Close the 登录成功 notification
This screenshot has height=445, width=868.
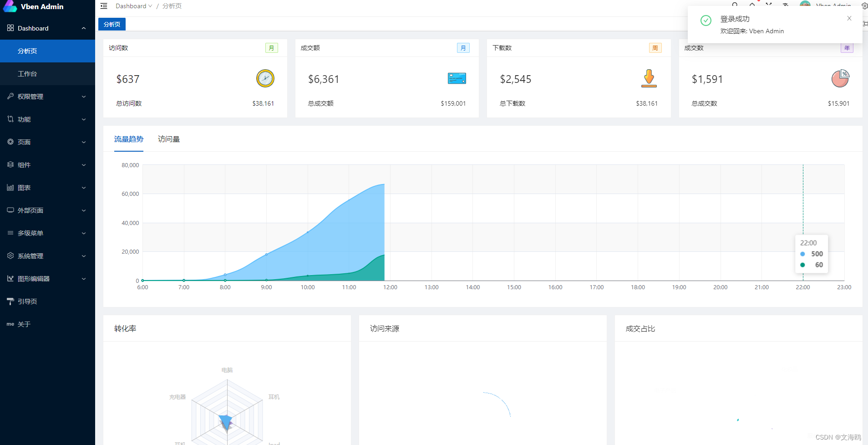click(849, 18)
